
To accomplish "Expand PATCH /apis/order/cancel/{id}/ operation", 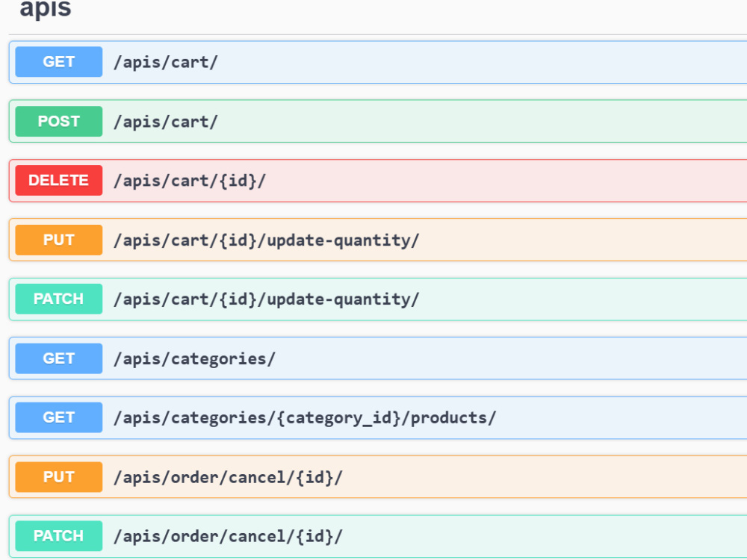I will click(378, 536).
